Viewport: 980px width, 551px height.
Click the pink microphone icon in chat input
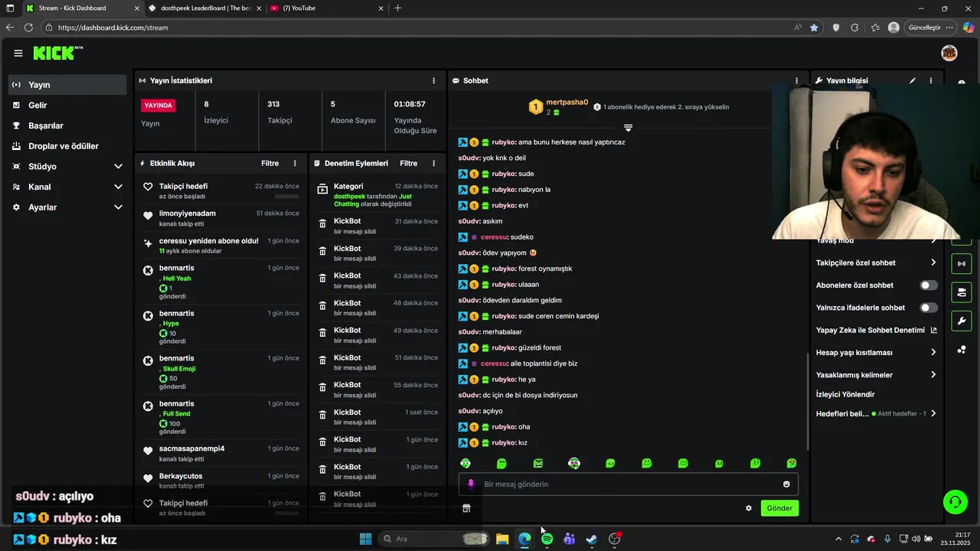[471, 484]
